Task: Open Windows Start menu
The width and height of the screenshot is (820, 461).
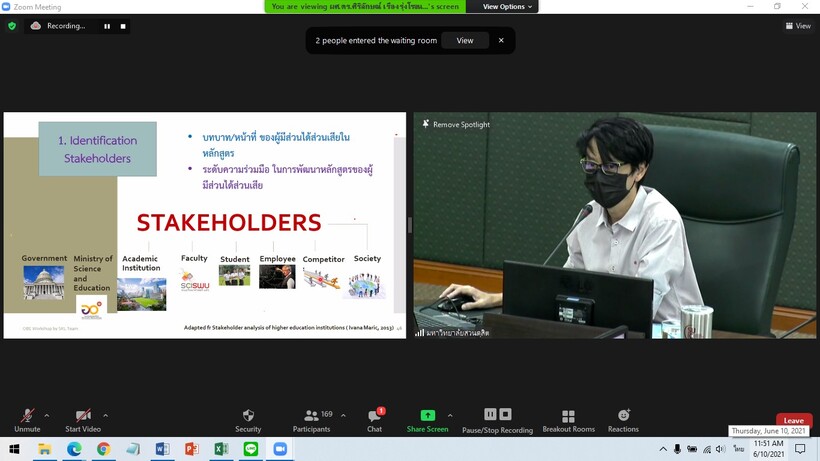Action: pyautogui.click(x=14, y=449)
